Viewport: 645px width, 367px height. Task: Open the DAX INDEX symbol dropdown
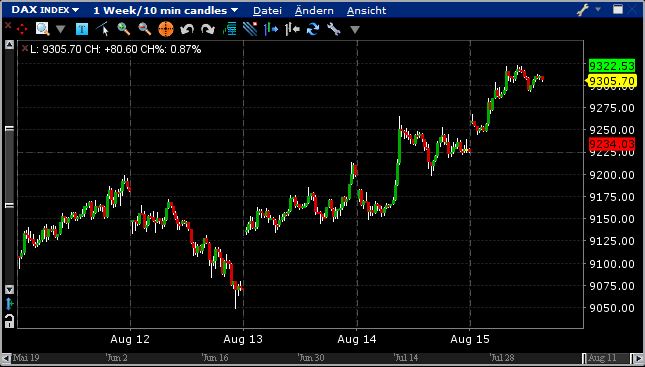45,10
